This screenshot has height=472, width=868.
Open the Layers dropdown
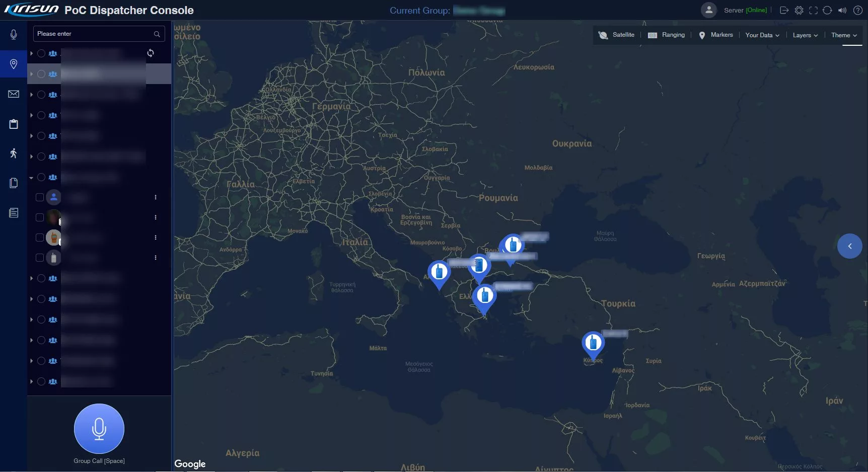pyautogui.click(x=805, y=35)
